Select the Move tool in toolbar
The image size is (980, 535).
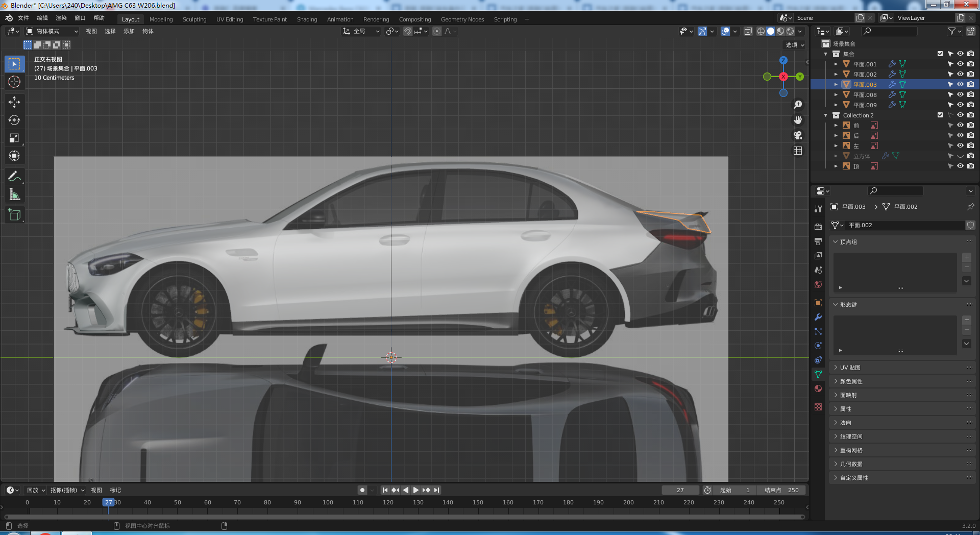tap(14, 102)
